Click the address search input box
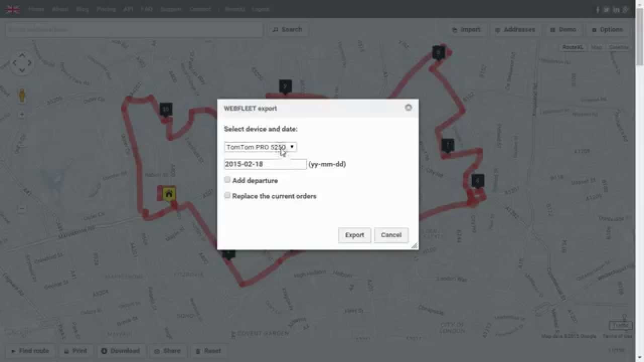Image resolution: width=644 pixels, height=362 pixels. pyautogui.click(x=134, y=30)
